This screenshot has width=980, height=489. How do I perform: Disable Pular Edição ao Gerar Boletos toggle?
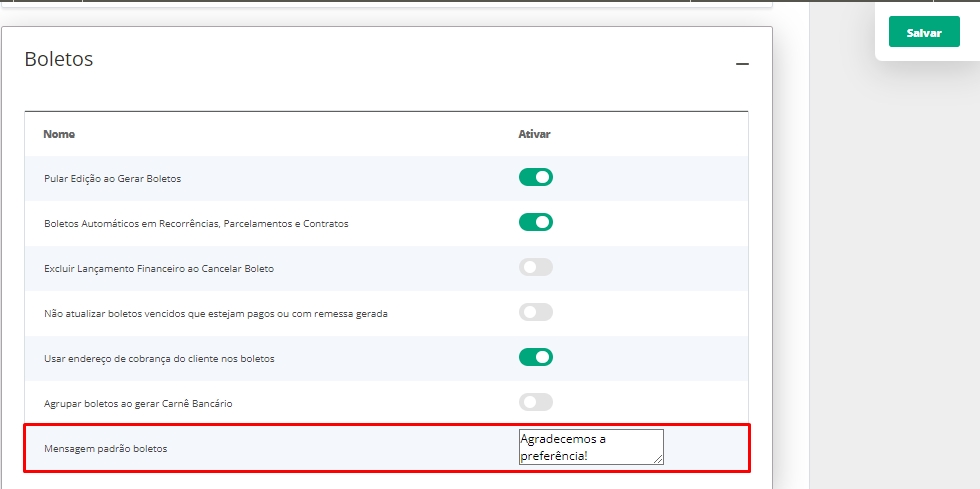pos(535,177)
